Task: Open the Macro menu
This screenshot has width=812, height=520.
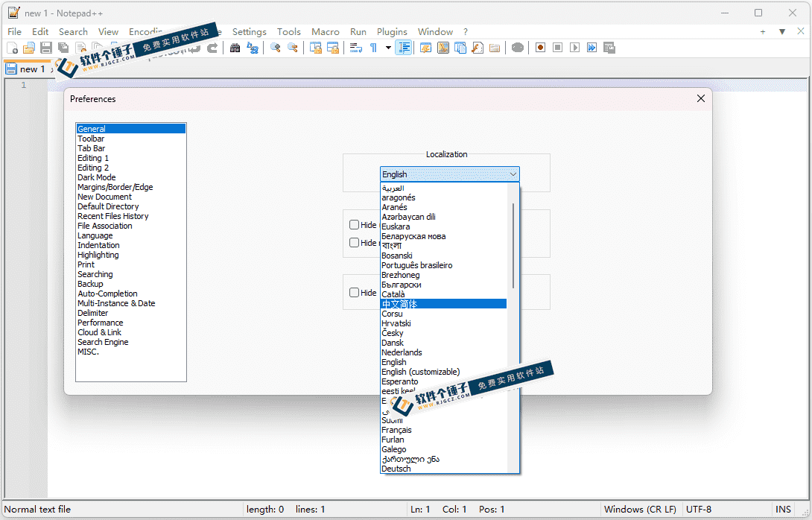Action: [x=326, y=31]
